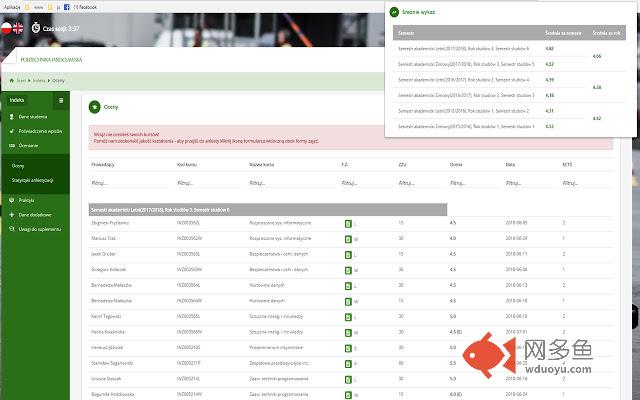Open survey form icon in Zbigniew Fryźlewicz row
This screenshot has height=400, width=640.
point(348,224)
